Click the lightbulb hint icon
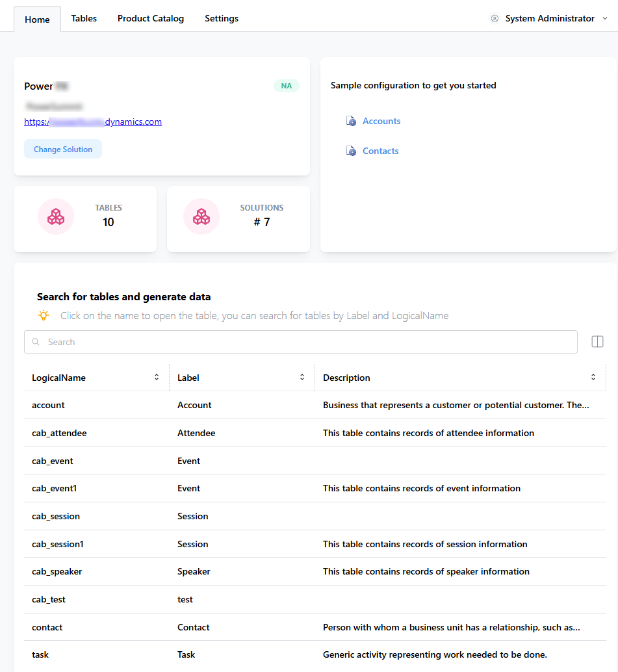 click(44, 316)
